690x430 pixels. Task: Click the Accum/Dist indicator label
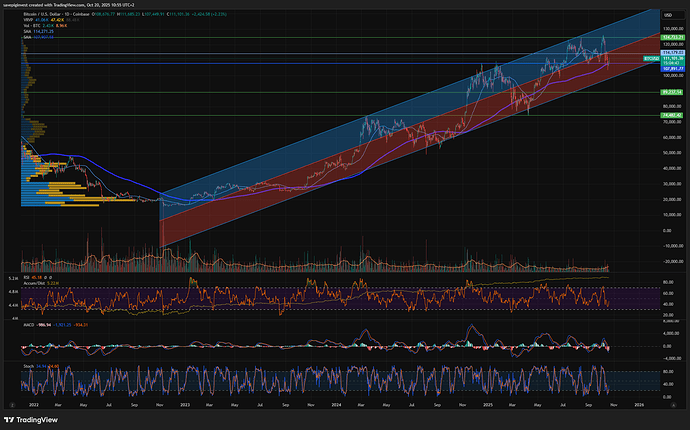(x=33, y=283)
